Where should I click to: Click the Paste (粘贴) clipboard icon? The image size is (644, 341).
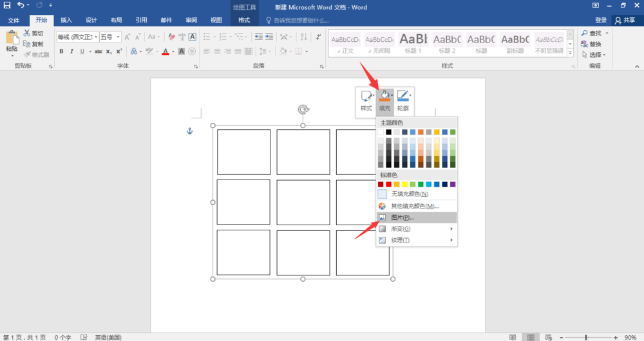click(12, 39)
